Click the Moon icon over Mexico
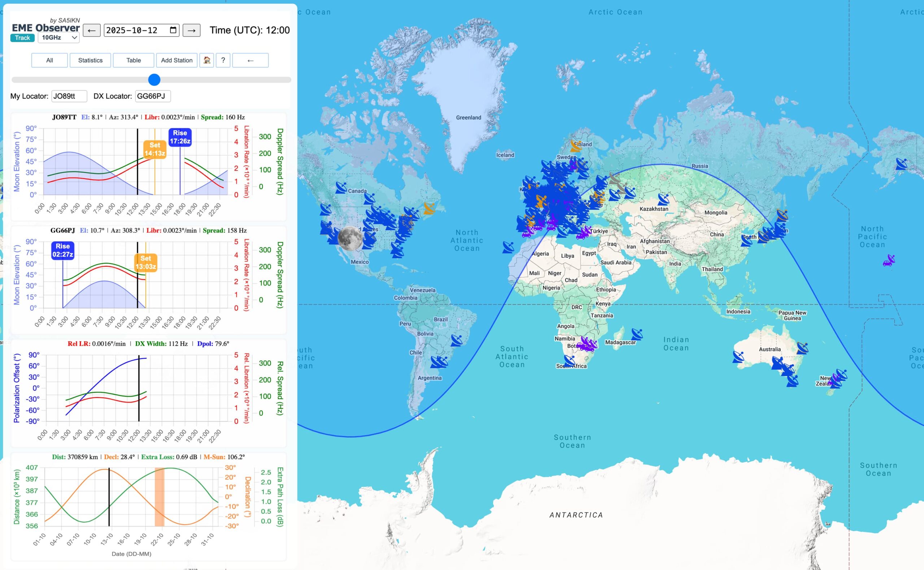Image resolution: width=924 pixels, height=570 pixels. pyautogui.click(x=350, y=238)
